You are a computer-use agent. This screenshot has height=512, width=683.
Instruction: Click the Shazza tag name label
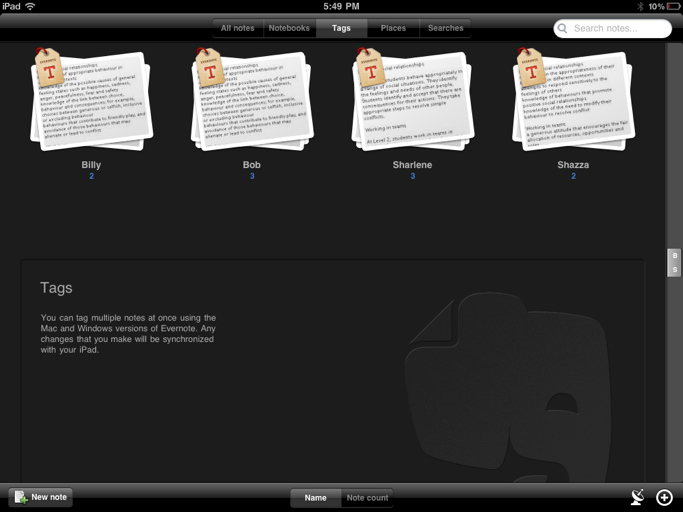pyautogui.click(x=573, y=165)
